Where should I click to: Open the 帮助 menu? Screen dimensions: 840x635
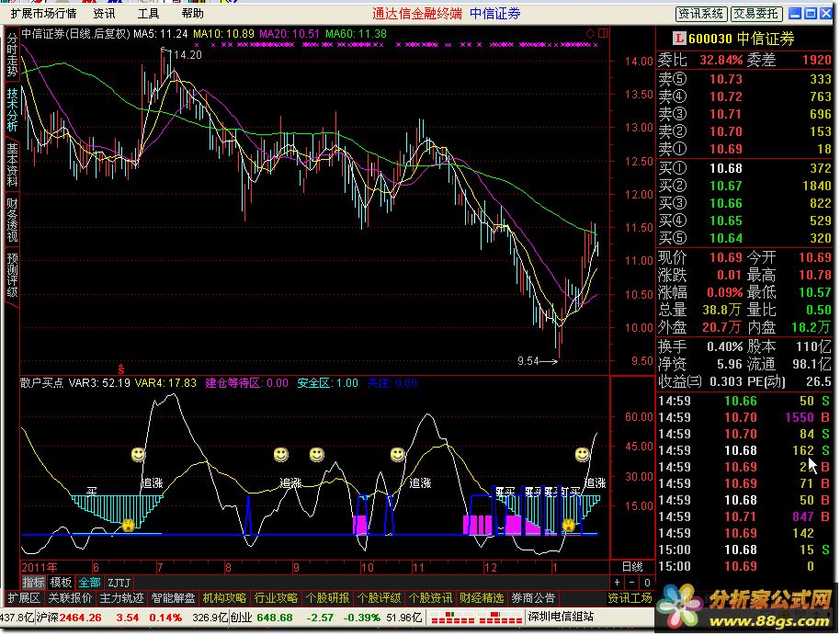pos(192,14)
